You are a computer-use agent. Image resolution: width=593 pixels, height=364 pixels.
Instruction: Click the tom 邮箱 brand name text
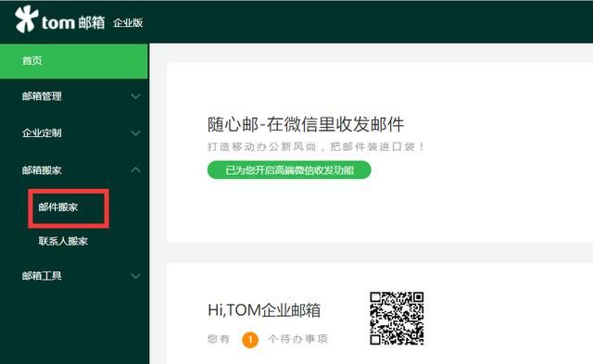click(73, 22)
